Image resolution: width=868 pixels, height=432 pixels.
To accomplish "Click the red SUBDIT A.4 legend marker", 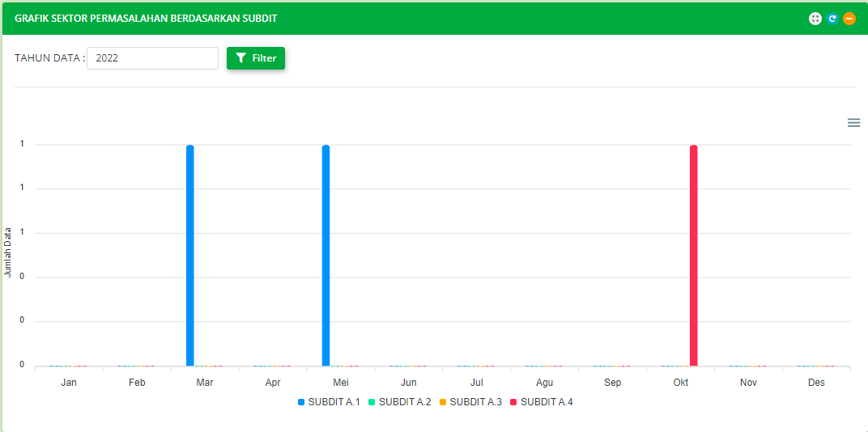I will [x=513, y=402].
